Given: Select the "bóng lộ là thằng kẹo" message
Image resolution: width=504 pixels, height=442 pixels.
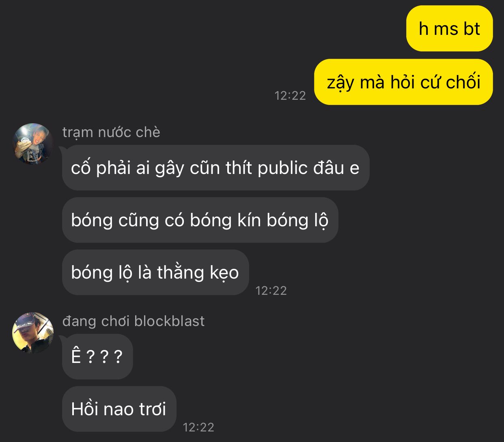Looking at the screenshot, I should click(155, 272).
